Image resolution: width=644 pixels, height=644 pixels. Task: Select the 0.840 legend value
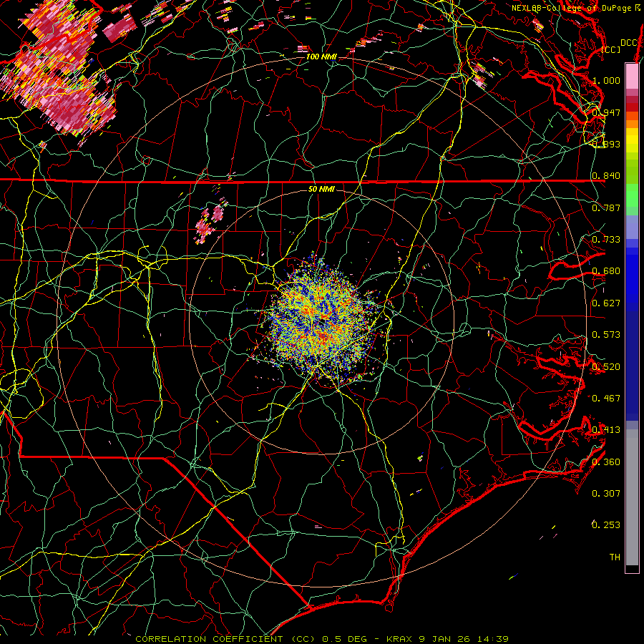(x=606, y=176)
